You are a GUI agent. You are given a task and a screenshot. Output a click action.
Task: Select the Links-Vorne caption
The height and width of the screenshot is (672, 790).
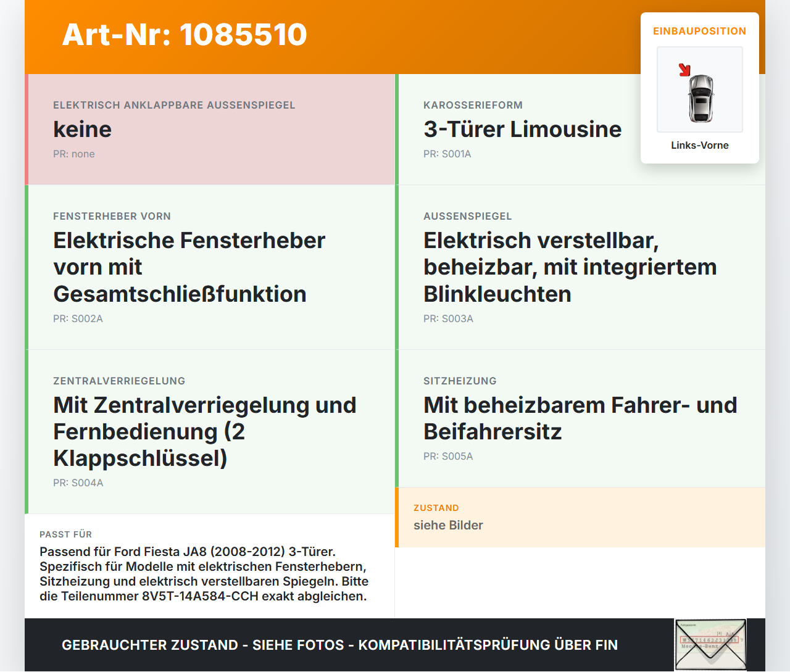(700, 145)
